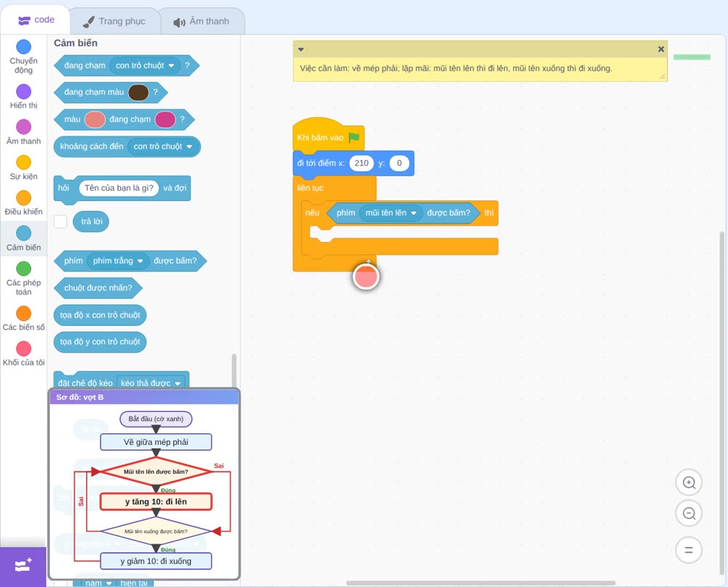Image resolution: width=728 pixels, height=587 pixels.
Task: Zoom in on the workspace
Action: coord(689,483)
